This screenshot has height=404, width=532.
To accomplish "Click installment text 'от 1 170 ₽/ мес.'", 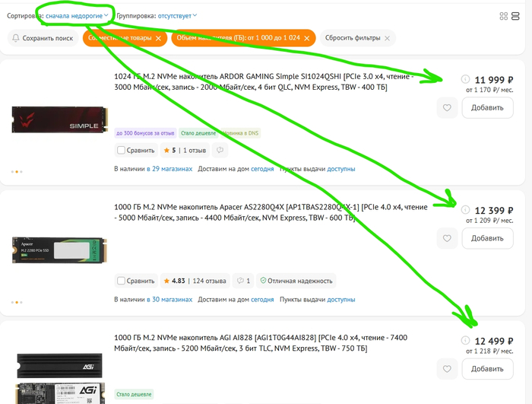I will click(x=489, y=90).
